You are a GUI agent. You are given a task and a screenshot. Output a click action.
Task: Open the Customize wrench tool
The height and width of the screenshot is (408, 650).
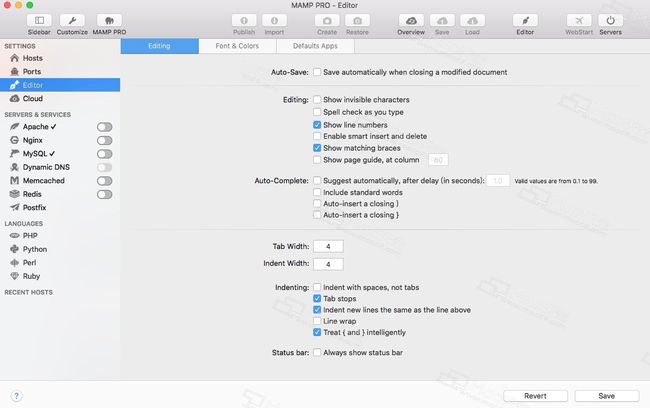coord(72,20)
